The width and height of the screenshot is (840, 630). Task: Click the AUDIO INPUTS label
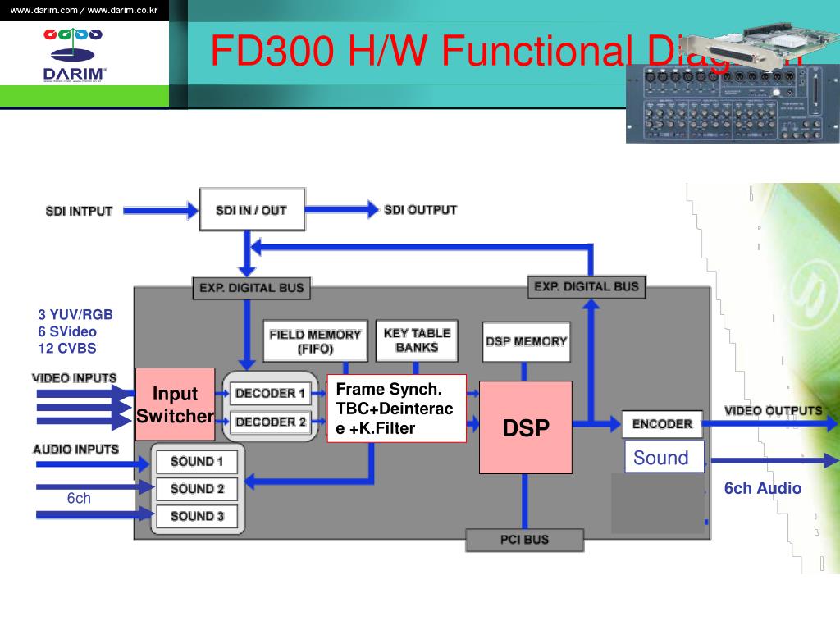pos(75,450)
